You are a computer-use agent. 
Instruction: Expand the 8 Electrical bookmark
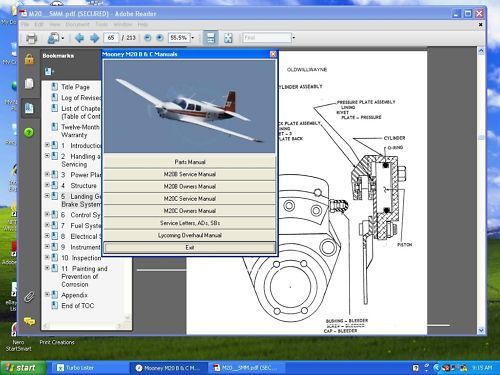[x=47, y=236]
